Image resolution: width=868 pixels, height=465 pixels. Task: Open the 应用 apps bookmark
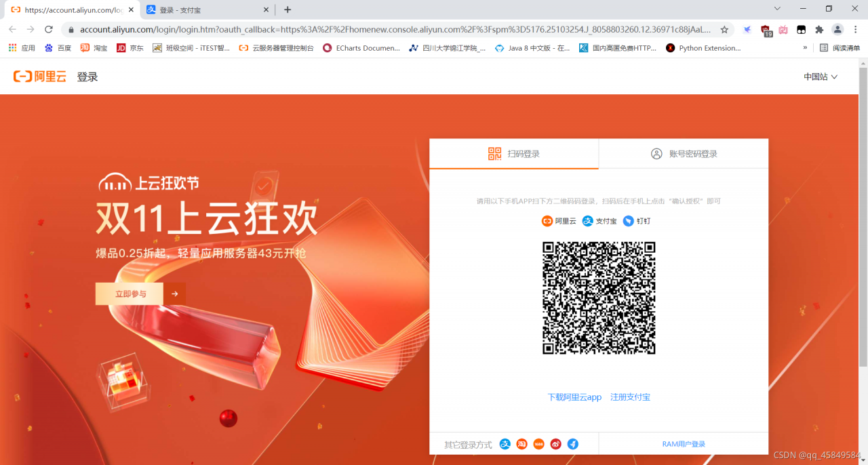point(22,48)
